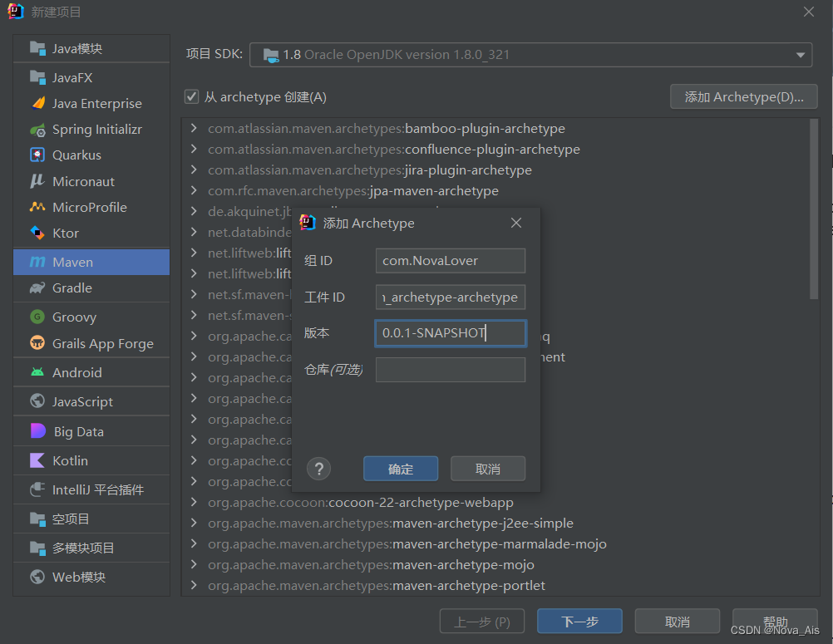
Task: Click the Big Data icon
Action: coord(38,431)
